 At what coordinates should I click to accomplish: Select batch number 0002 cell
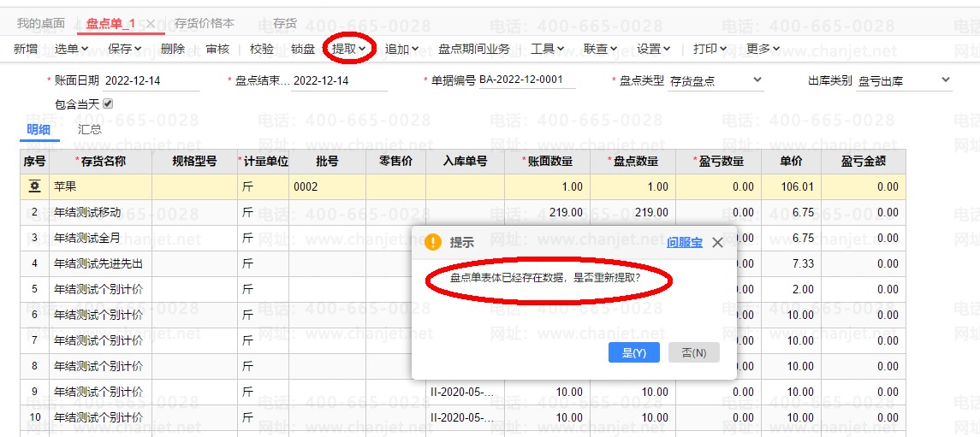click(328, 186)
